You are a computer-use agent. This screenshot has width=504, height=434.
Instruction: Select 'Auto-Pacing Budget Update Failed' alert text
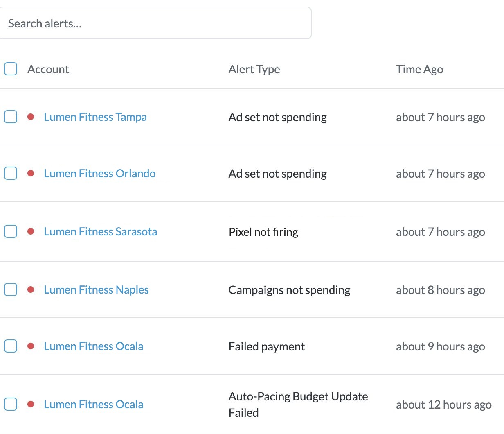[298, 405]
